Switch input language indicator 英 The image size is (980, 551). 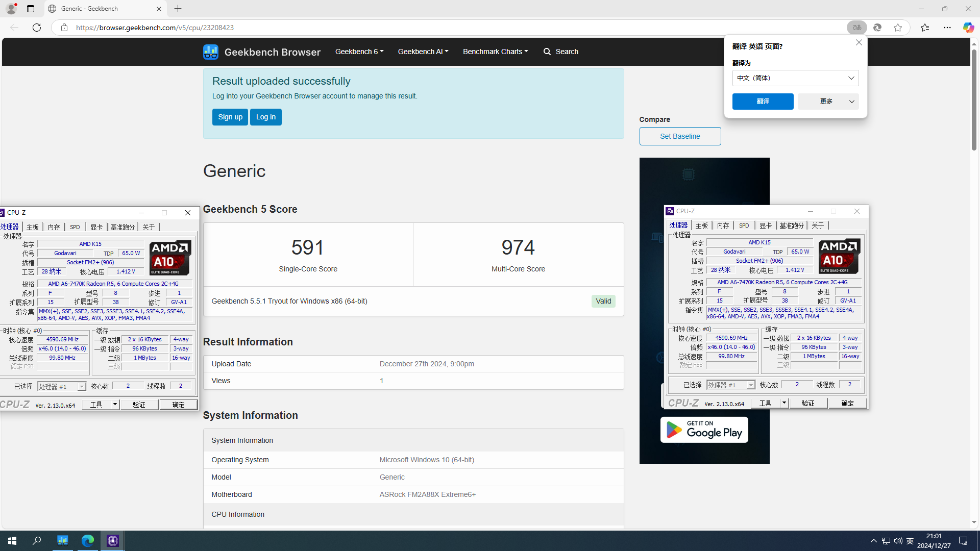click(x=910, y=541)
